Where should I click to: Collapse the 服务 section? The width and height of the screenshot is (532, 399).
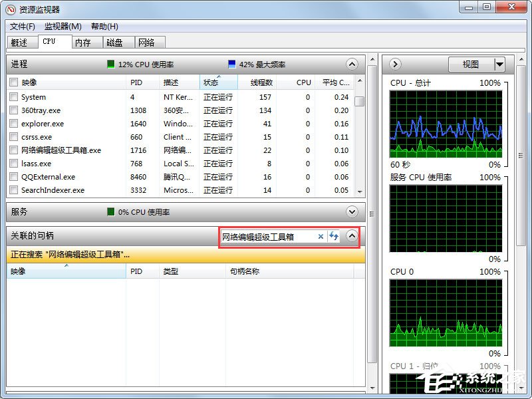pyautogui.click(x=352, y=211)
